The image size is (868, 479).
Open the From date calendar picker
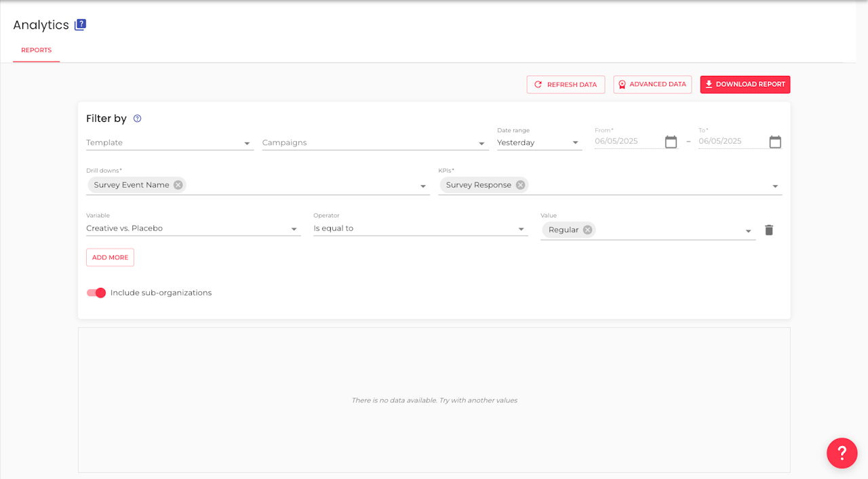pyautogui.click(x=671, y=142)
